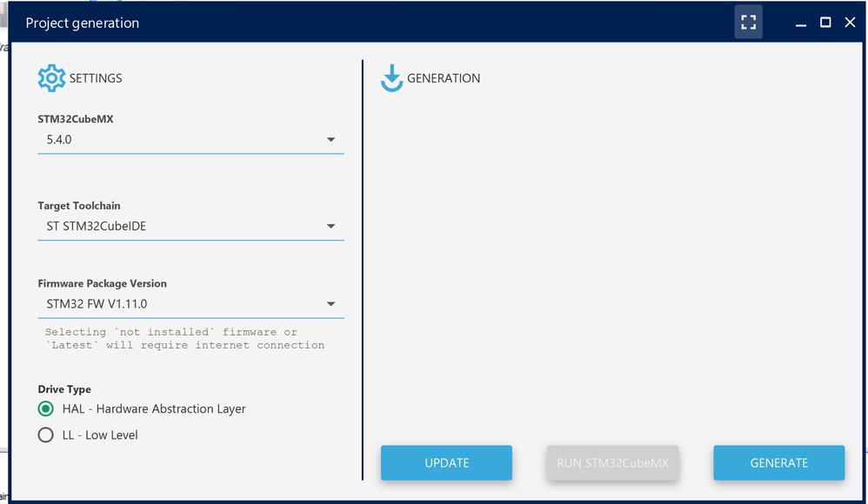Click the STM32CubeMX field label
The height and width of the screenshot is (504, 868).
(x=76, y=119)
